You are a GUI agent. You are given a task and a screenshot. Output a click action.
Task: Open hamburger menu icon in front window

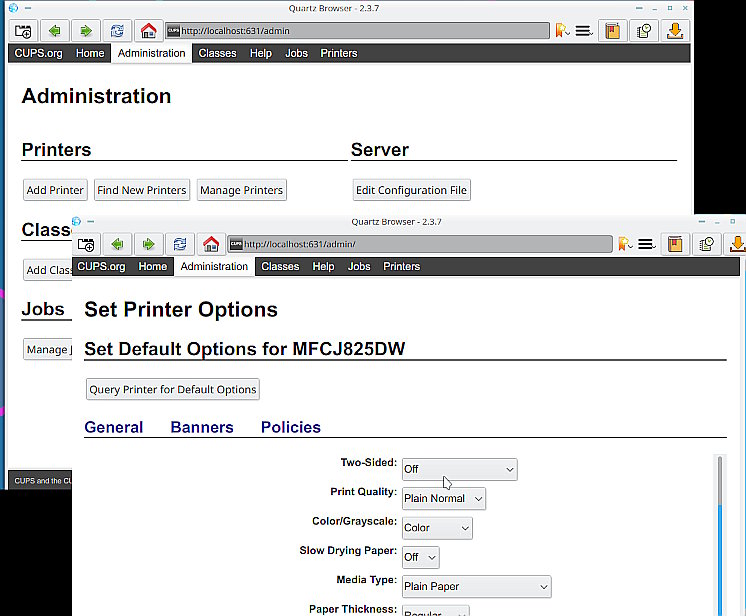(x=647, y=244)
